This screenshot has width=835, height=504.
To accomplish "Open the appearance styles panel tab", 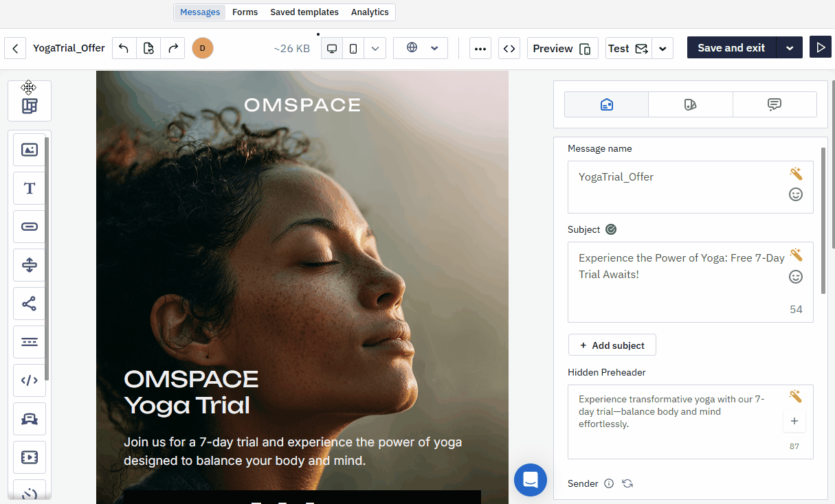I will [x=691, y=104].
